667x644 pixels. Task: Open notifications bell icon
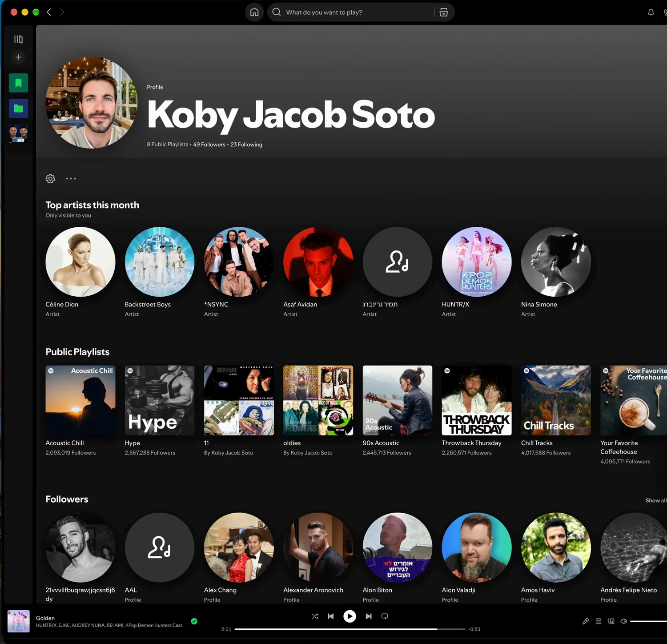click(651, 12)
